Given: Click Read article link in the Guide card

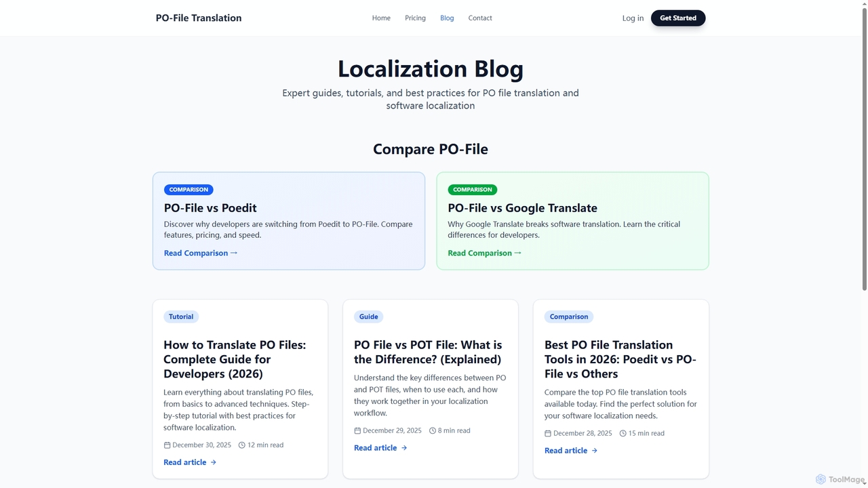Looking at the screenshot, I should 380,448.
